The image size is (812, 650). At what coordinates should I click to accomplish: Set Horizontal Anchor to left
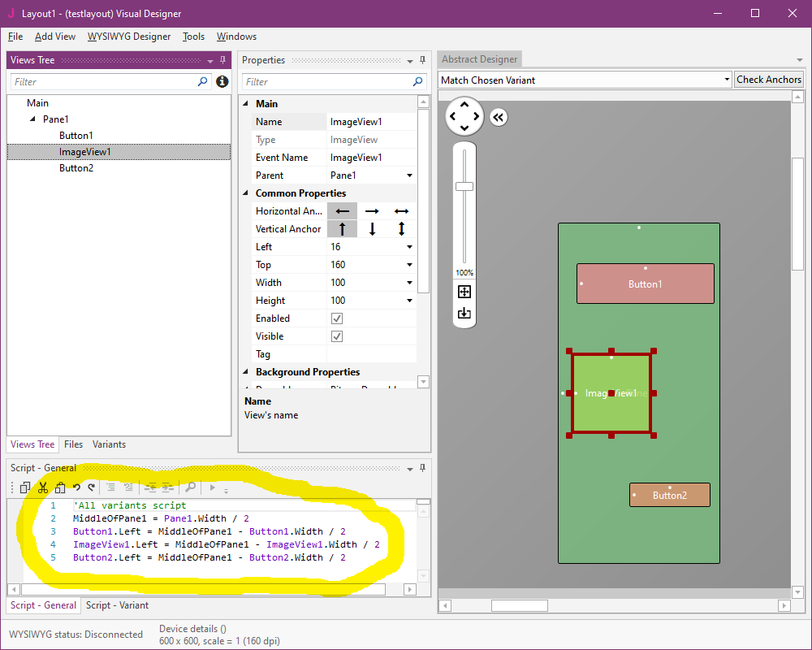tap(343, 211)
